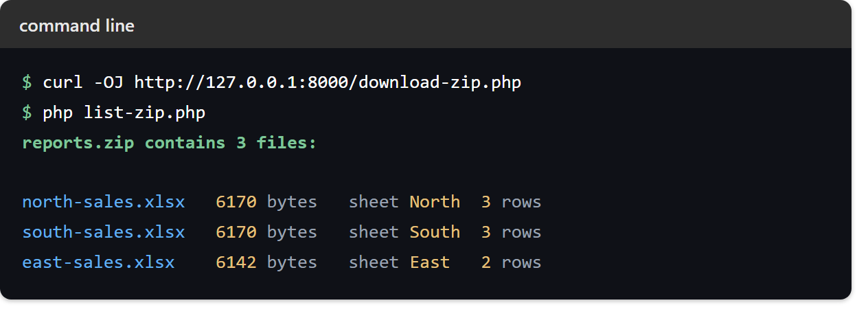Click the row count 3 for North
868x316 pixels.
486,202
